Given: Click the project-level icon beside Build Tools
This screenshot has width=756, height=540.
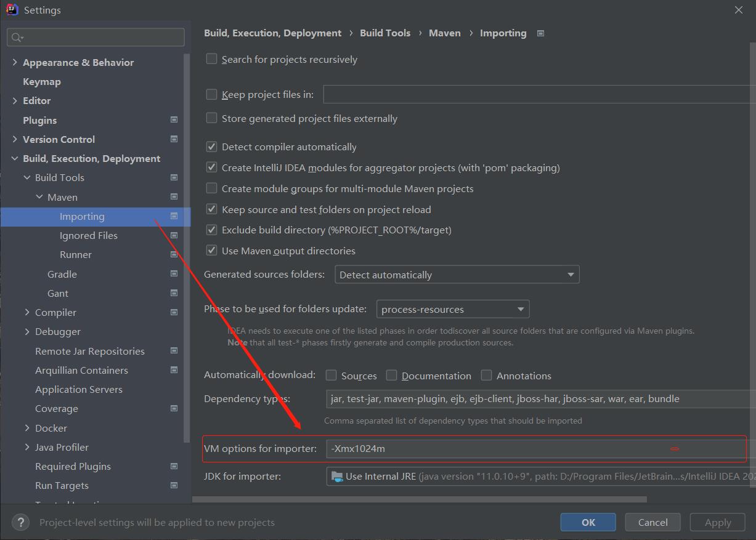Looking at the screenshot, I should 174,177.
